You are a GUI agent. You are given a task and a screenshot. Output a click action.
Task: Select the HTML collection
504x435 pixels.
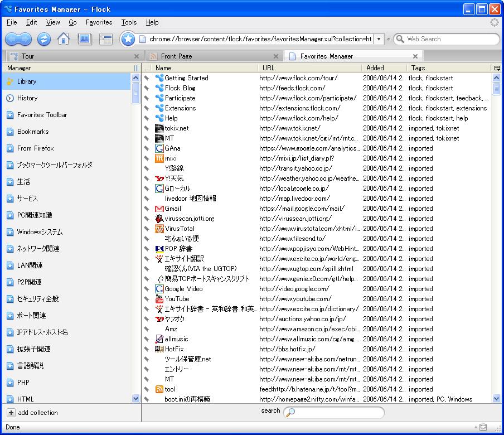click(66, 399)
